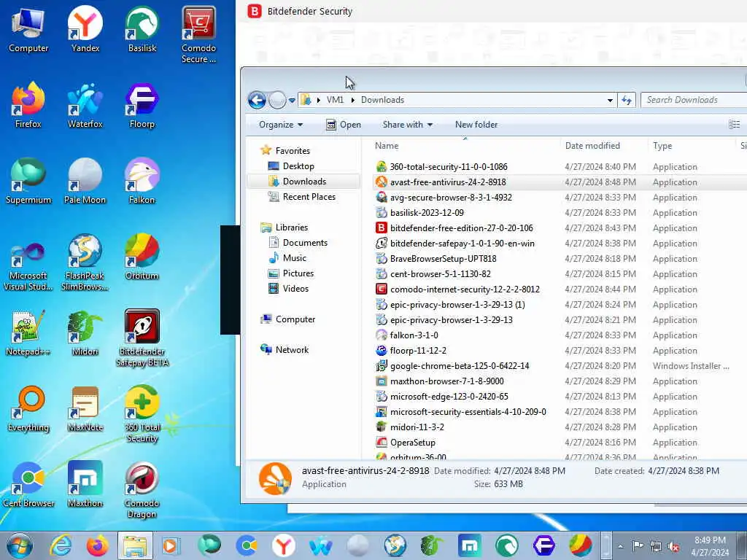Open Bitdefender Safepay BETA desktop shortcut
The image size is (747, 560).
tap(142, 338)
